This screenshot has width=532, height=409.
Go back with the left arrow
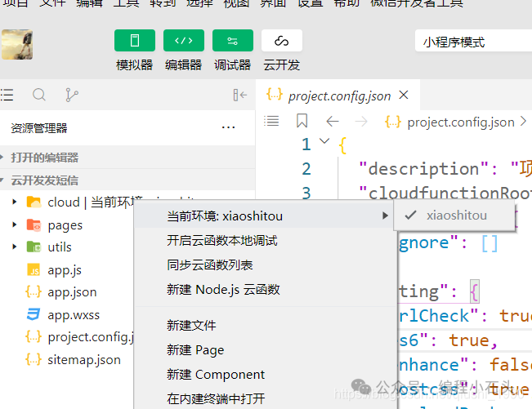point(333,121)
